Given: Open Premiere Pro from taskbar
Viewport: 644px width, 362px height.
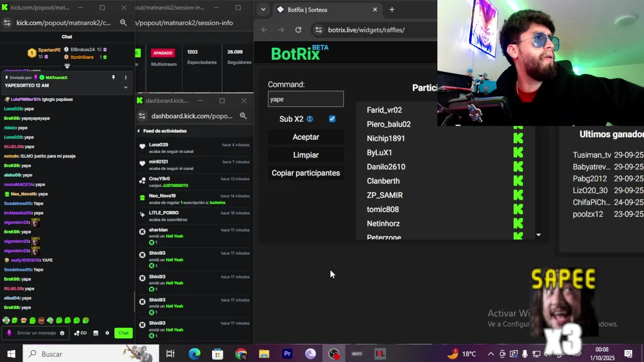Looking at the screenshot, I should [x=287, y=354].
